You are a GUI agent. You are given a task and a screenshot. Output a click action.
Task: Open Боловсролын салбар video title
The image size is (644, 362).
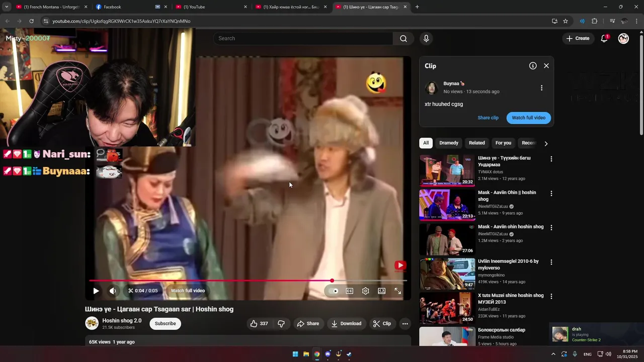tap(502, 330)
